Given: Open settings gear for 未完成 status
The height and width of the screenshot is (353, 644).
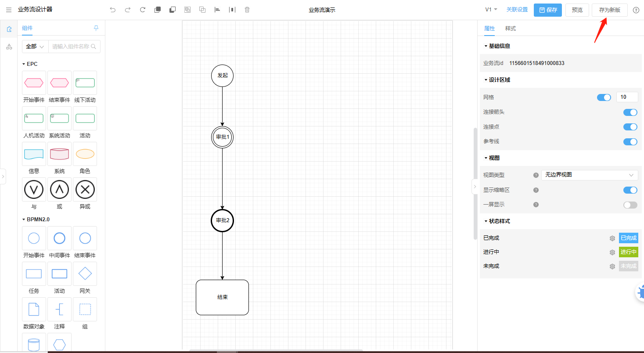Looking at the screenshot, I should (x=612, y=267).
